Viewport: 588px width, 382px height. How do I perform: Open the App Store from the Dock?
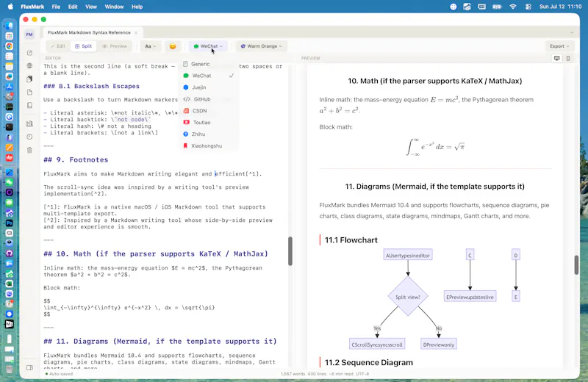click(x=10, y=87)
